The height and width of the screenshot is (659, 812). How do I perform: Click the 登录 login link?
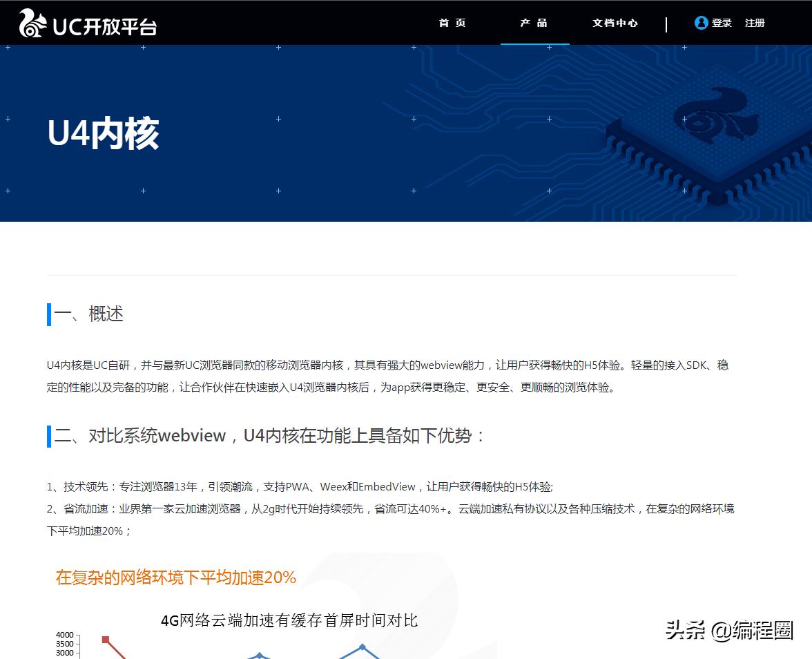click(x=723, y=23)
